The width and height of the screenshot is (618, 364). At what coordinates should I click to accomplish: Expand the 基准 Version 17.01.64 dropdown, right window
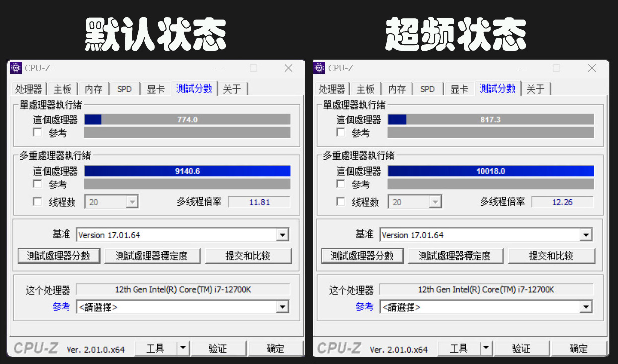[x=586, y=235]
